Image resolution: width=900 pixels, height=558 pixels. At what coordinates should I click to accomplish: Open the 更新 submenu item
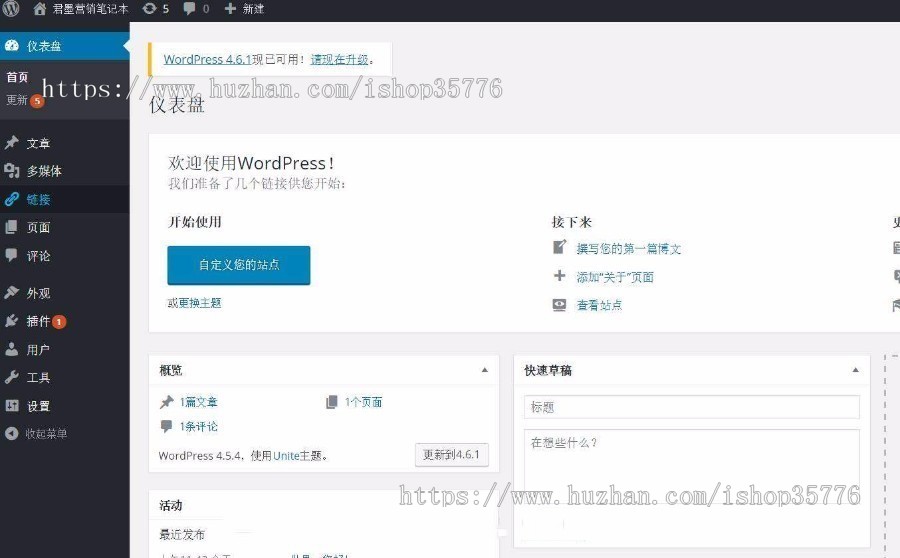coord(17,100)
